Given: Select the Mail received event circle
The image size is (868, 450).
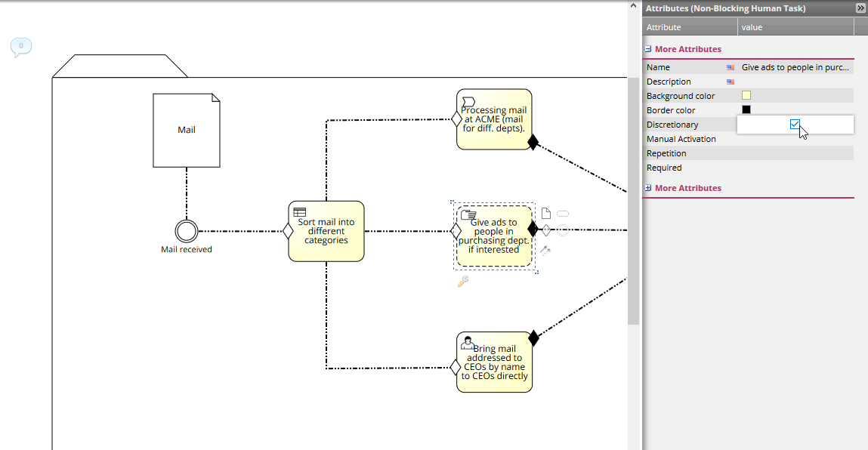Looking at the screenshot, I should pos(186,231).
